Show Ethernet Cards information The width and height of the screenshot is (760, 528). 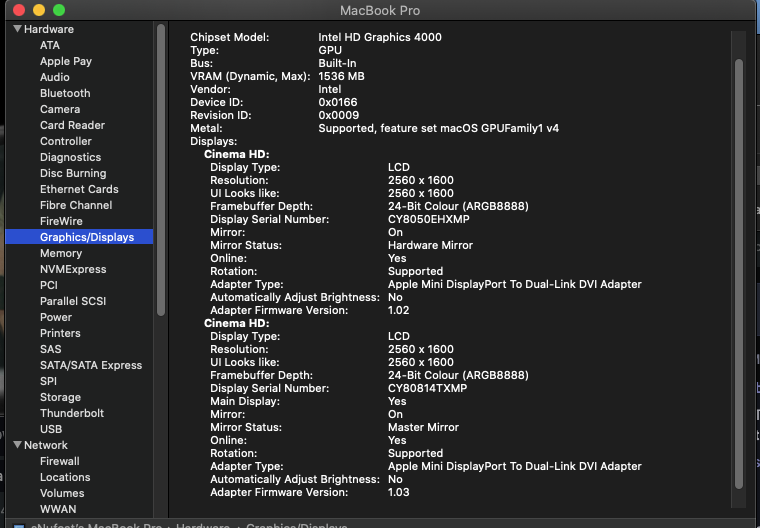pyautogui.click(x=79, y=189)
